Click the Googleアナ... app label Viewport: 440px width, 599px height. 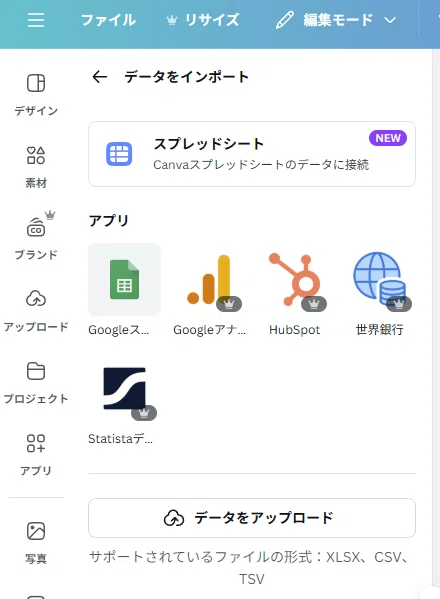pyautogui.click(x=209, y=330)
